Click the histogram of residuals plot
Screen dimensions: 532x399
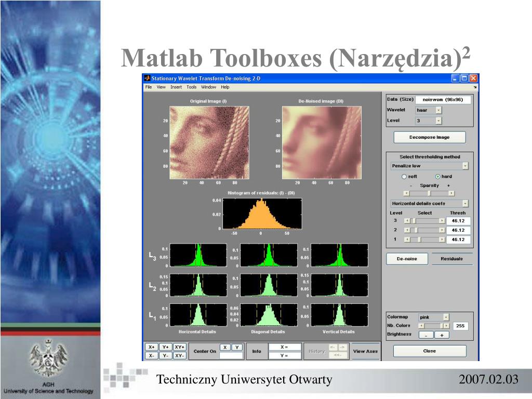(262, 214)
